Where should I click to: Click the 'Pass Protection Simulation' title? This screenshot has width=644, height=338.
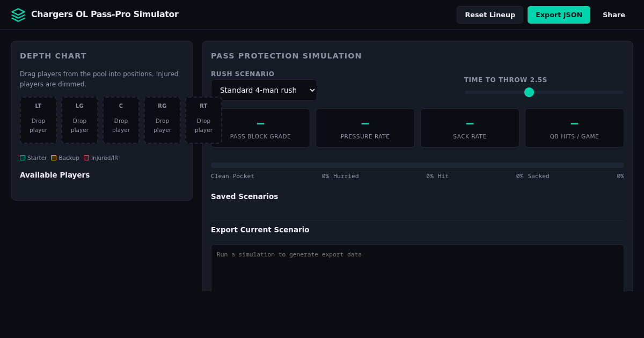pos(286,56)
